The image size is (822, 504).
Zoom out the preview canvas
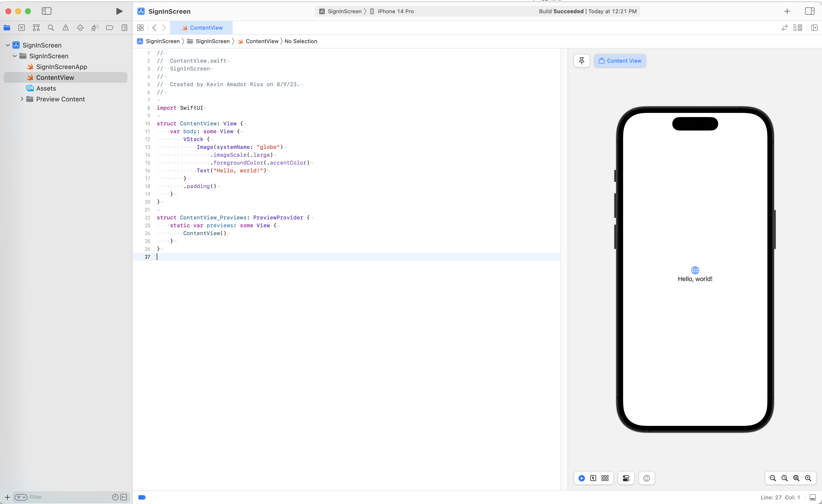click(x=773, y=478)
